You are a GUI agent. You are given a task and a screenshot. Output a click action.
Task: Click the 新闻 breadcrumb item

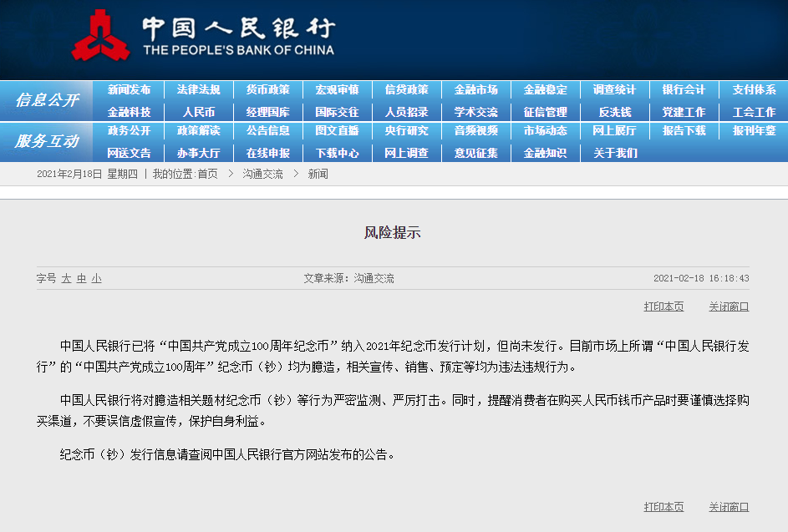coord(318,175)
